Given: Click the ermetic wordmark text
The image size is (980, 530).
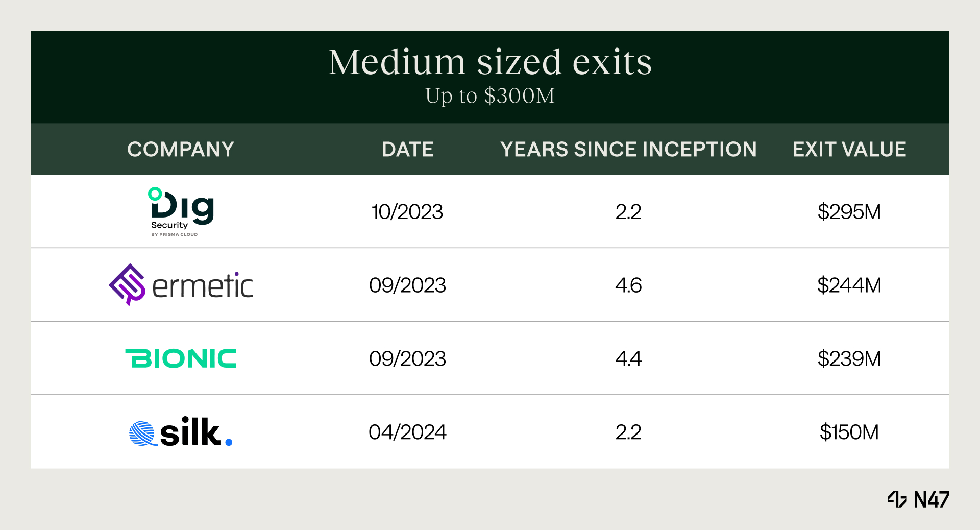Looking at the screenshot, I should click(203, 286).
